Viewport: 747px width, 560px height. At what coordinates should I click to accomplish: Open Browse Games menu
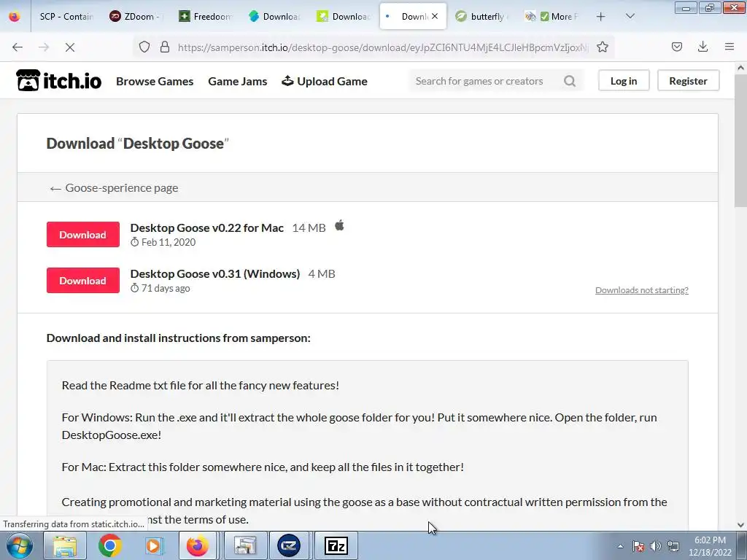tap(155, 82)
